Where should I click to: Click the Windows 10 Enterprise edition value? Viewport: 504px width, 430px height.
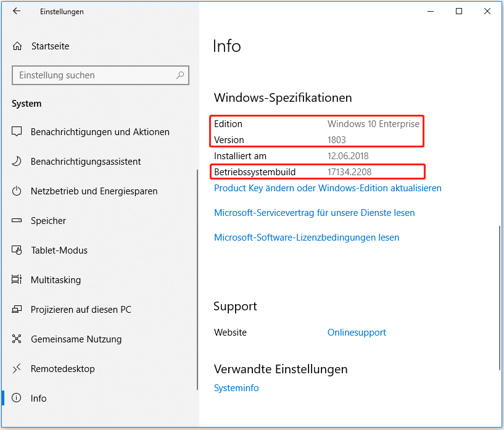(373, 124)
